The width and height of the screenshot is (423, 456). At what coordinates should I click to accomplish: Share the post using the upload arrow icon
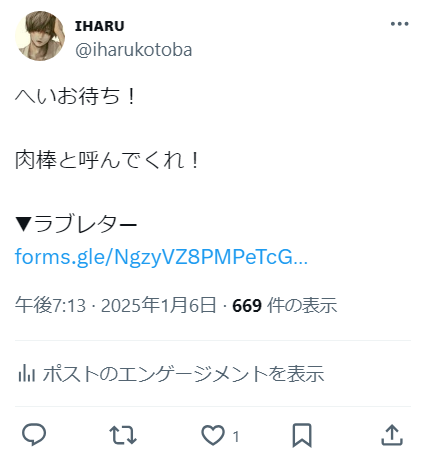coord(392,435)
